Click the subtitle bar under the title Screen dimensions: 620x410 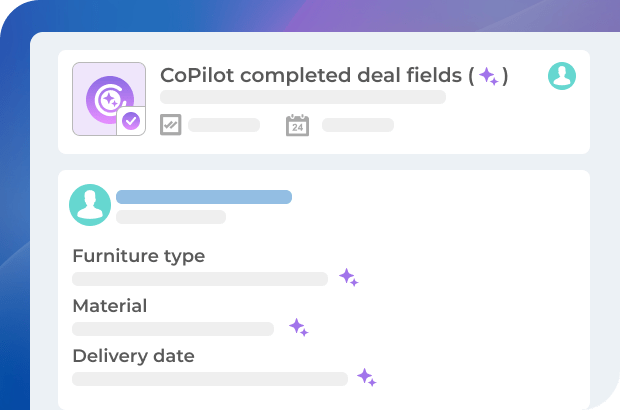point(303,97)
